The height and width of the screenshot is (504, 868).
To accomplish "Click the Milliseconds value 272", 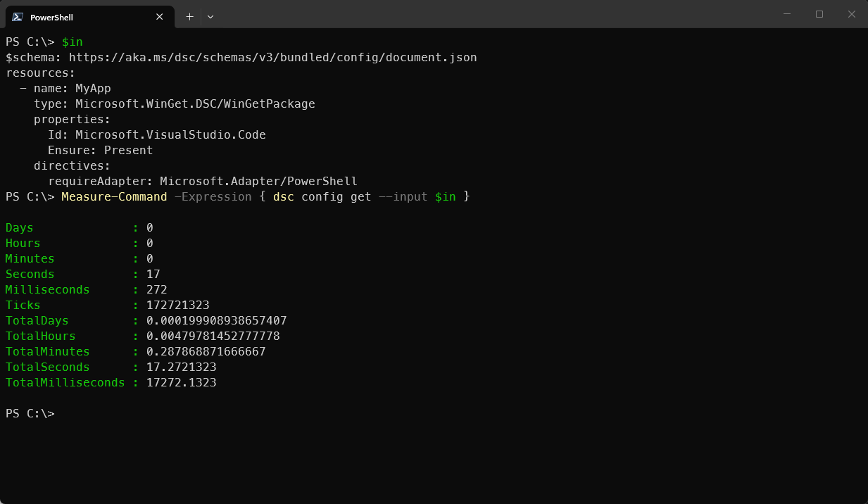I will [x=157, y=289].
